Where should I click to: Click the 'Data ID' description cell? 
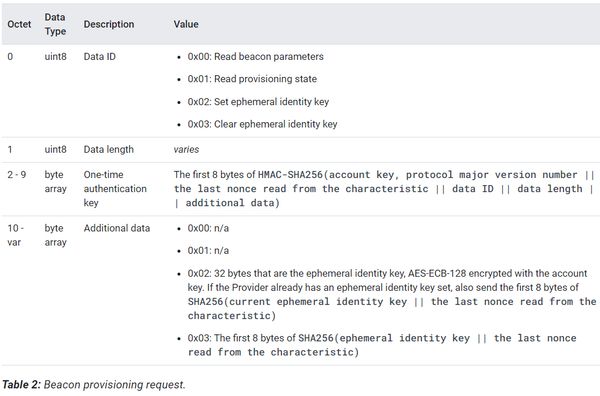click(x=99, y=57)
